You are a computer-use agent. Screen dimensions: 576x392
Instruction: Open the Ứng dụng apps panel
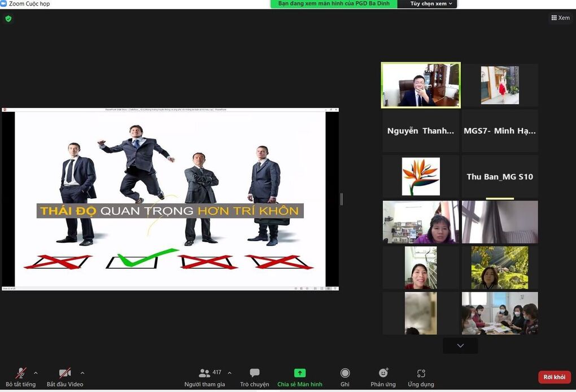pyautogui.click(x=421, y=377)
